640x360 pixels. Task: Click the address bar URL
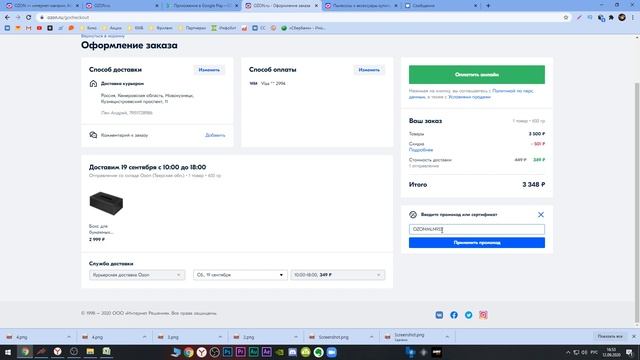click(x=68, y=18)
